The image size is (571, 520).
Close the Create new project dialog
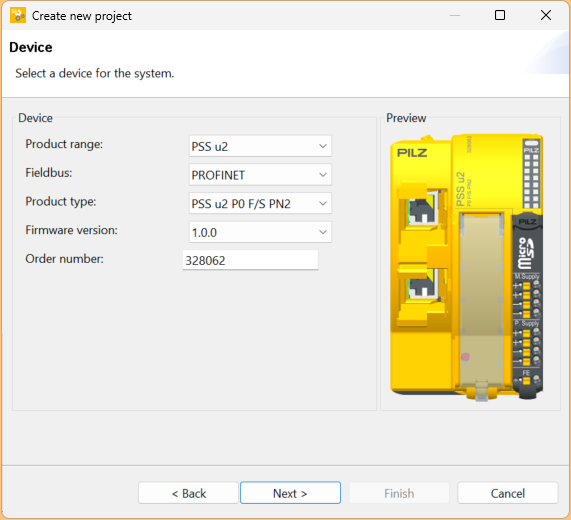coord(546,15)
